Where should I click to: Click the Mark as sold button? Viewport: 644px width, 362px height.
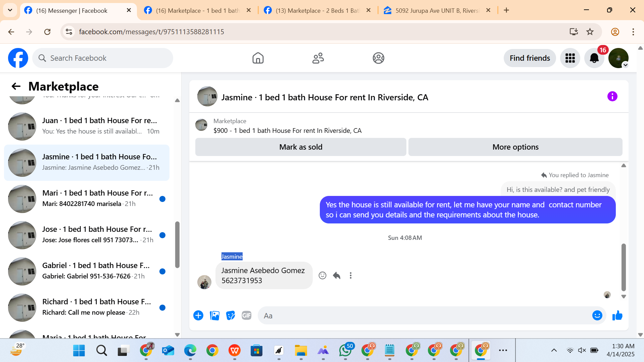point(301,147)
